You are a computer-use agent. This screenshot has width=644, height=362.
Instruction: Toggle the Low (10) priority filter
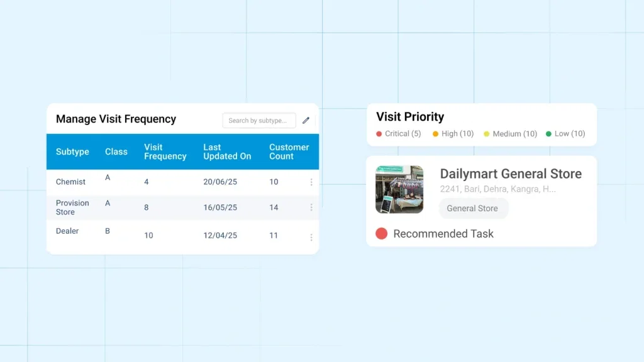(x=565, y=134)
